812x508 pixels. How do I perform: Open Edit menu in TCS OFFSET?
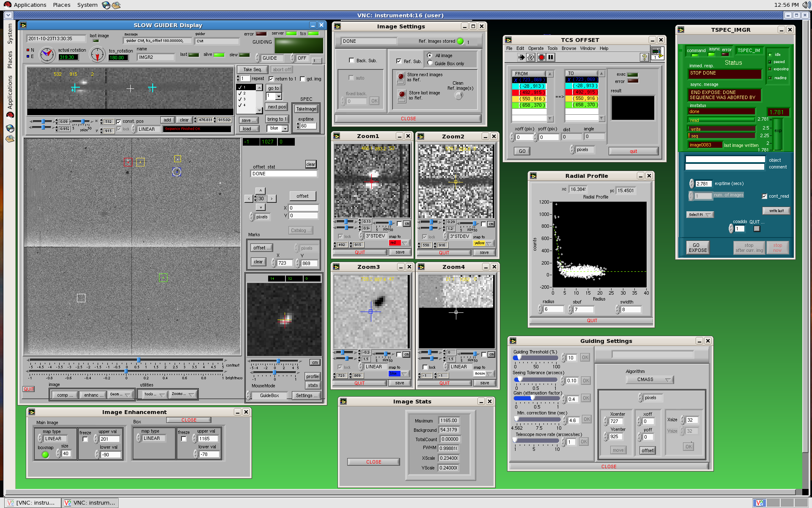coord(520,48)
